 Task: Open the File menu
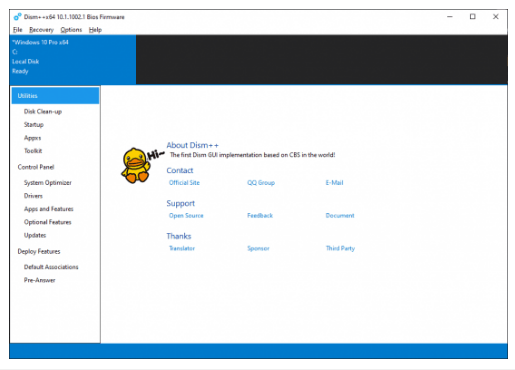click(17, 30)
